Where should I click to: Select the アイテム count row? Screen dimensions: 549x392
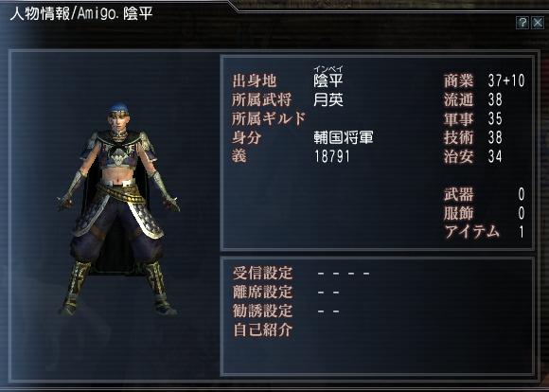point(485,232)
